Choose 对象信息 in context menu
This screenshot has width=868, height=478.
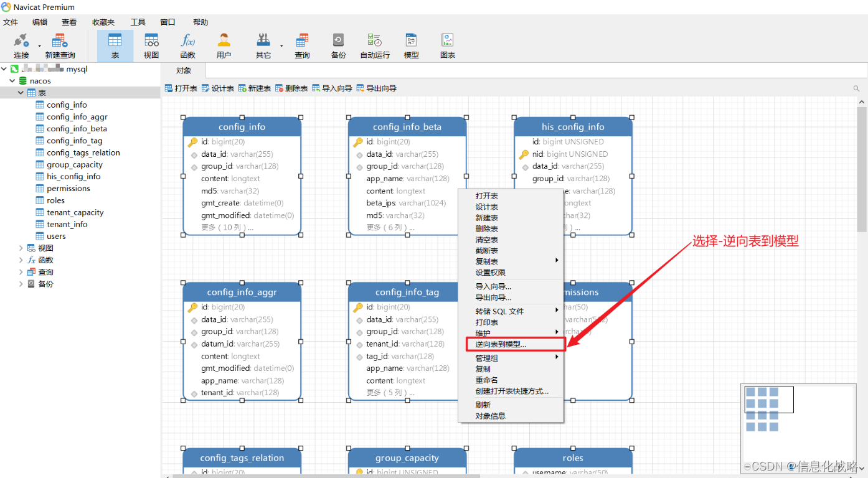click(x=511, y=416)
